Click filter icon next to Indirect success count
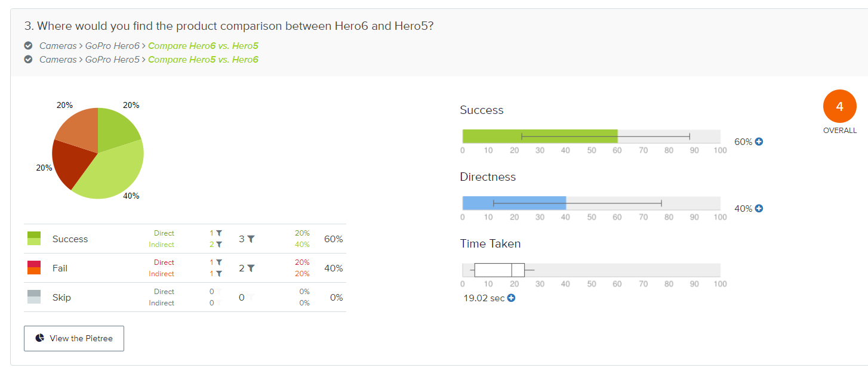Image resolution: width=868 pixels, height=377 pixels. pos(219,245)
